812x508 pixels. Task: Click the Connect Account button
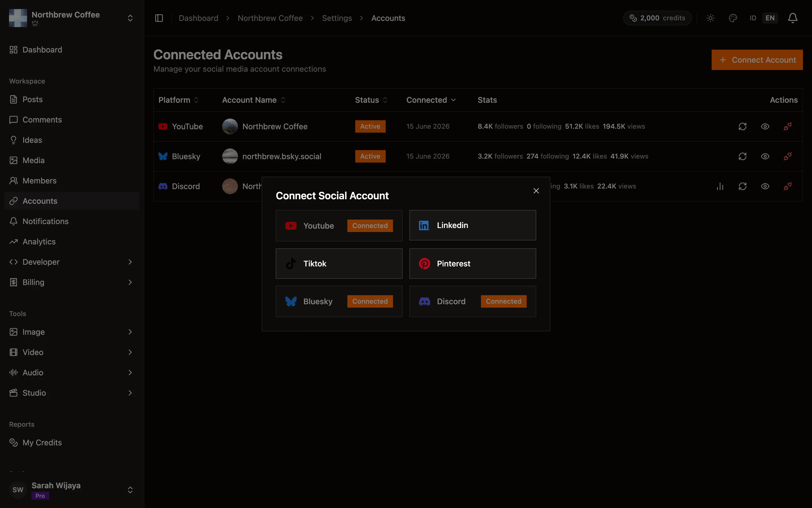757,60
